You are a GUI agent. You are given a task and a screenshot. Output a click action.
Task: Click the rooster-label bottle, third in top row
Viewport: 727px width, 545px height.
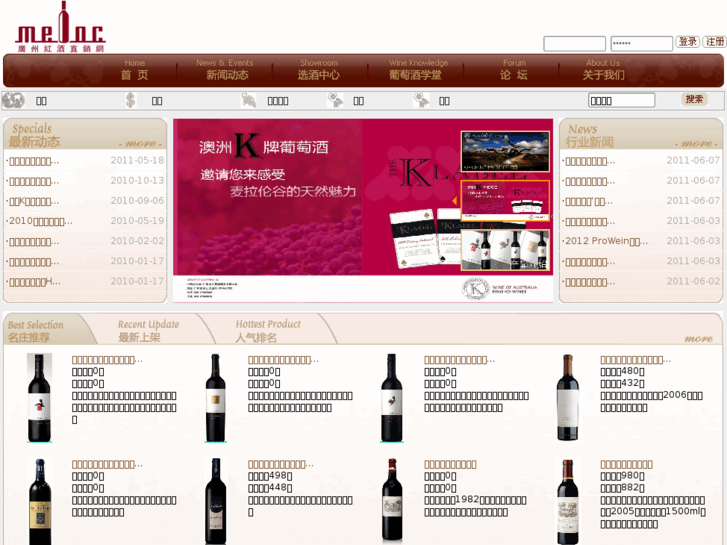point(392,398)
